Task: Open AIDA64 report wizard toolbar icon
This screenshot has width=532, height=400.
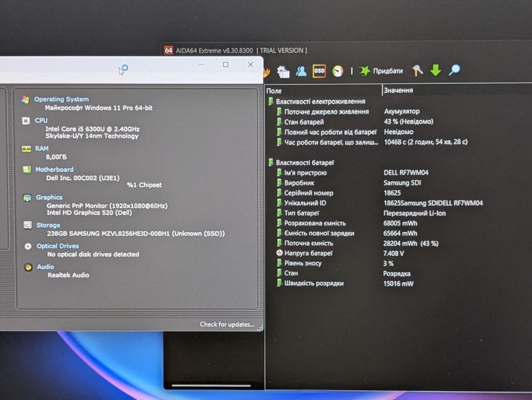Action: (x=283, y=71)
